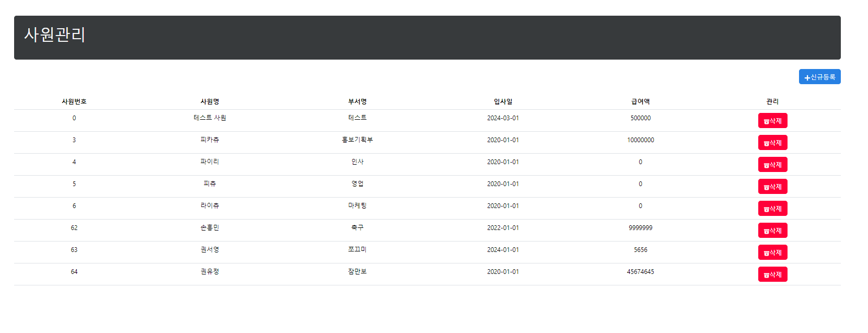Click the 사원관리 page title
The image size is (868, 333).
[55, 35]
